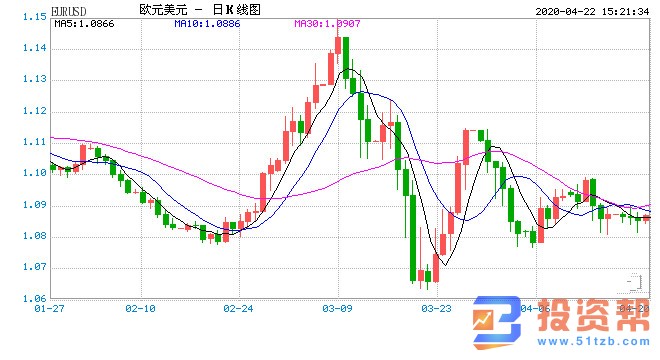Screen dimensions: 660x360
Task: Click the 1.15 price axis label
Action: (35, 17)
